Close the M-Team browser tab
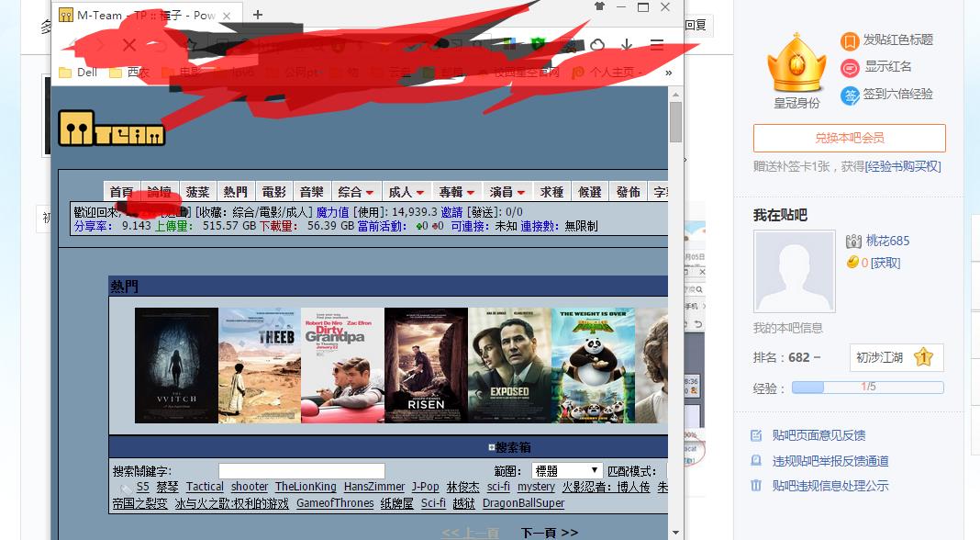The width and height of the screenshot is (980, 540). pos(227,16)
